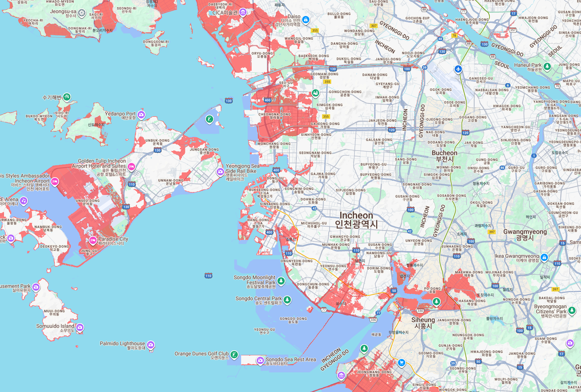Click the MICHUHOL-GU district label

click(314, 225)
